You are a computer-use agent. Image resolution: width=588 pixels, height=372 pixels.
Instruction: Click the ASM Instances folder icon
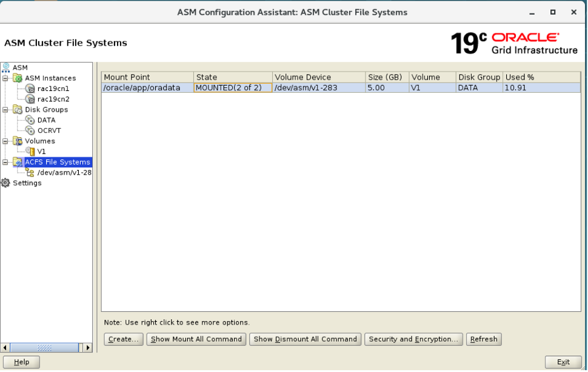click(x=18, y=78)
